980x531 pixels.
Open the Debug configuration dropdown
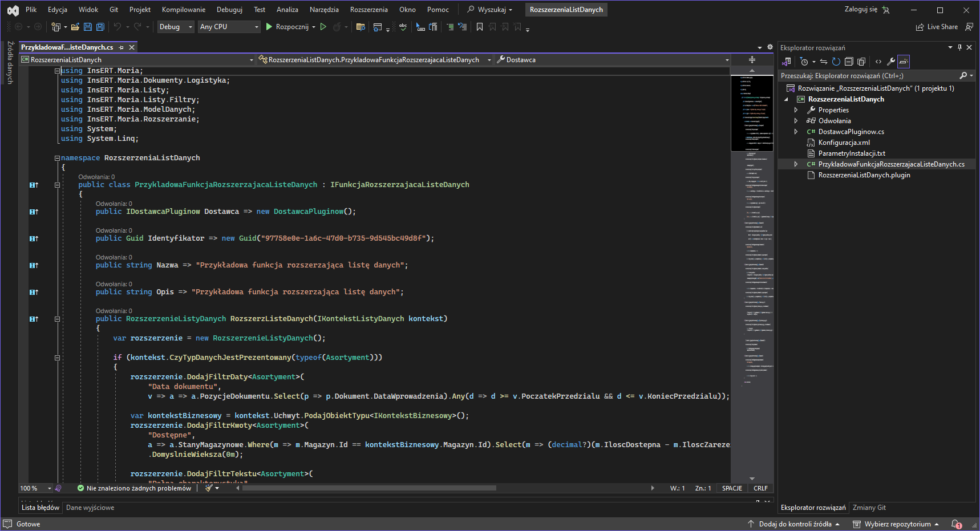click(176, 27)
